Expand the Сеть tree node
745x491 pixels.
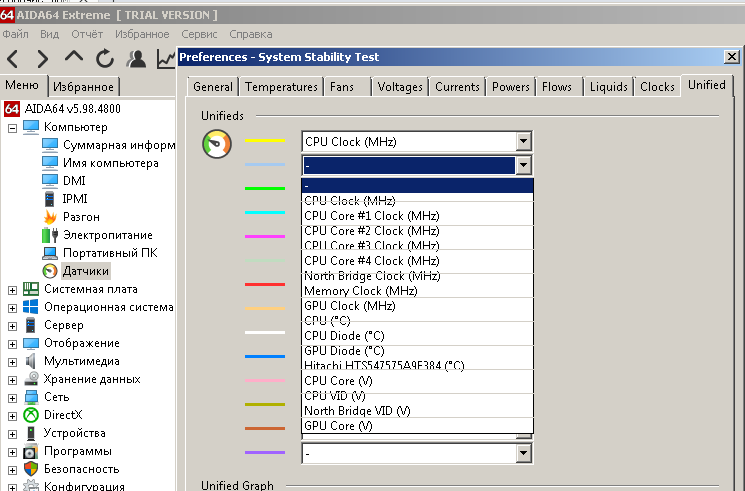(12, 398)
